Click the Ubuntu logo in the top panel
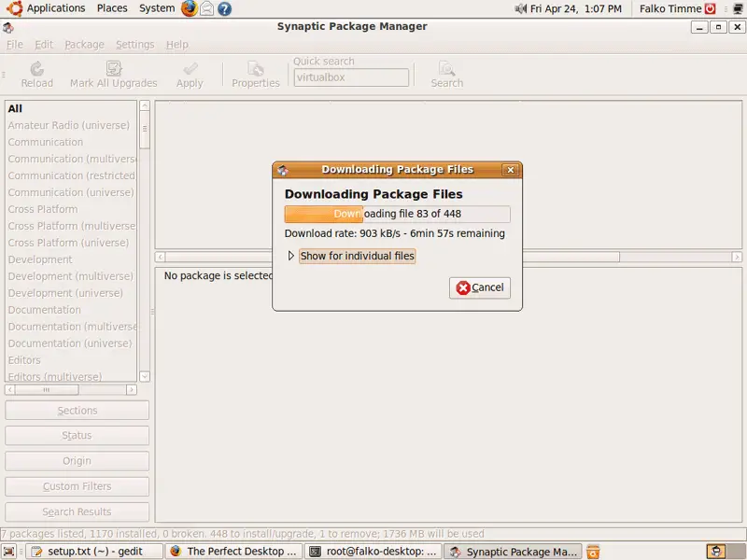Image resolution: width=747 pixels, height=560 pixels. tap(14, 8)
